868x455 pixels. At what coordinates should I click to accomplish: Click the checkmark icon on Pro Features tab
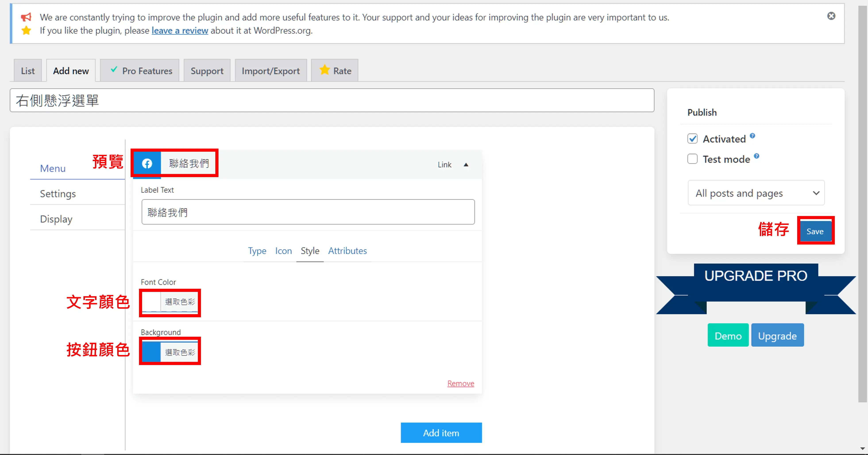coord(114,70)
